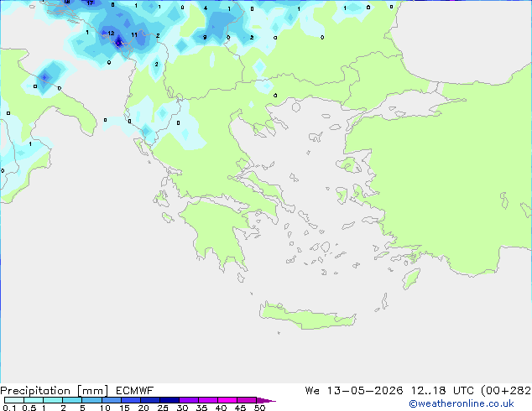Pick the 40–45 mm magenta legend swatch
Image resolution: width=532 pixels, height=411 pixels.
[227, 400]
